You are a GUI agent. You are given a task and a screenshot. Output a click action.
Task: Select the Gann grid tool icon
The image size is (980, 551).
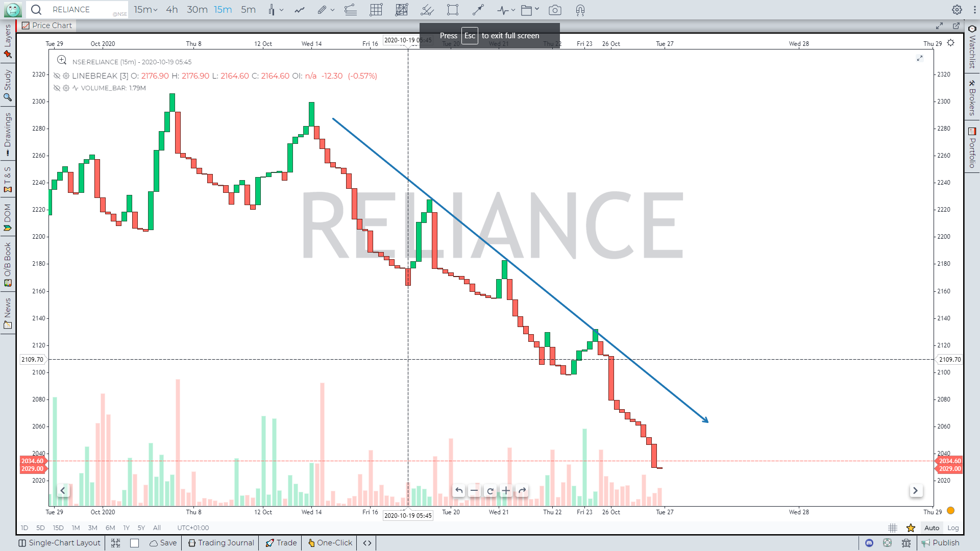402,10
